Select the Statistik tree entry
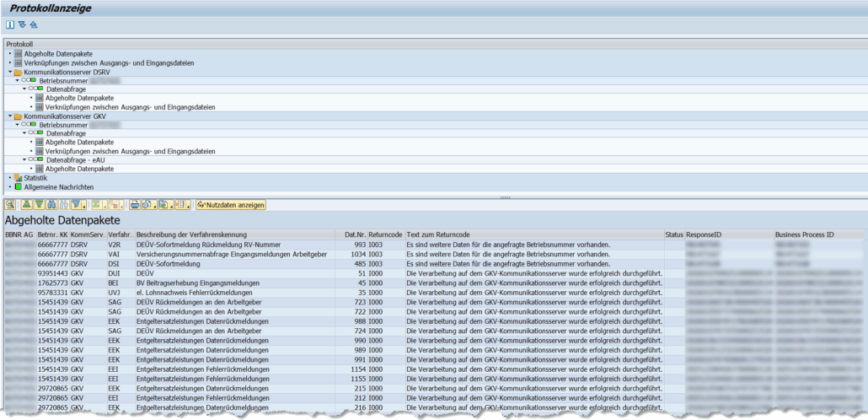The height and width of the screenshot is (420, 868). click(x=35, y=178)
